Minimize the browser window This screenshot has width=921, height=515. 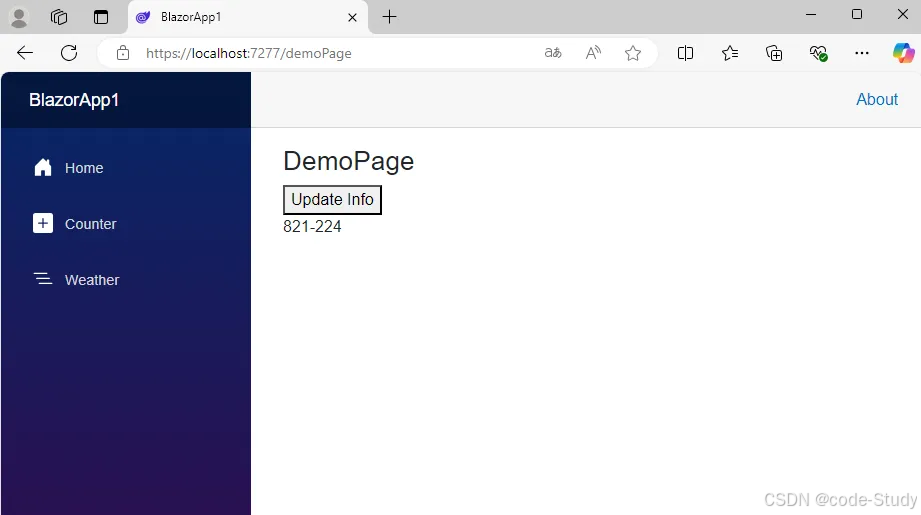(x=811, y=15)
